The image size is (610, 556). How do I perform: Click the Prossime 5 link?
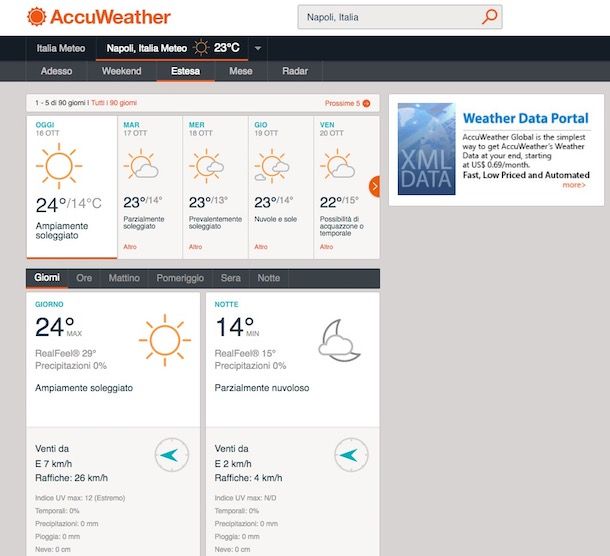coord(342,103)
